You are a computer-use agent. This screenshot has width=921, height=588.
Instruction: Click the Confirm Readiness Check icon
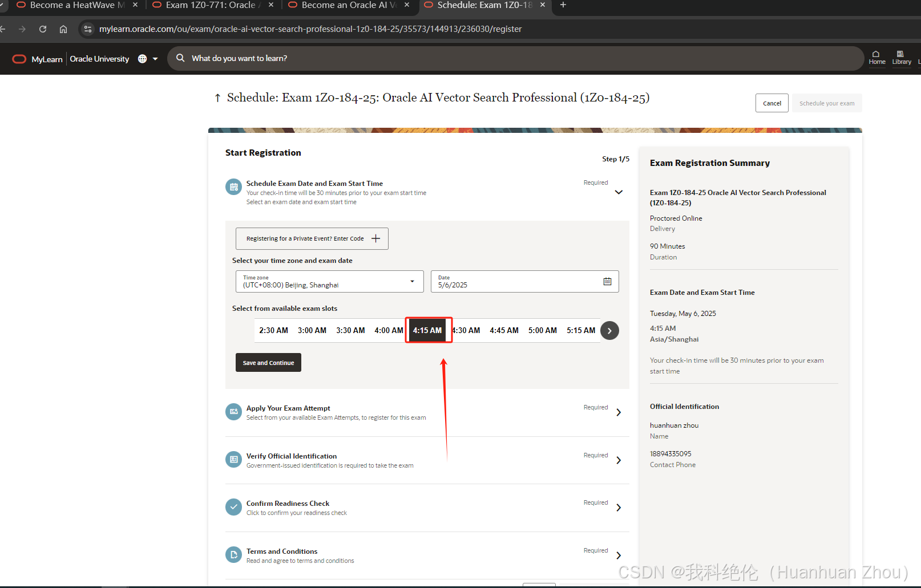pos(233,507)
